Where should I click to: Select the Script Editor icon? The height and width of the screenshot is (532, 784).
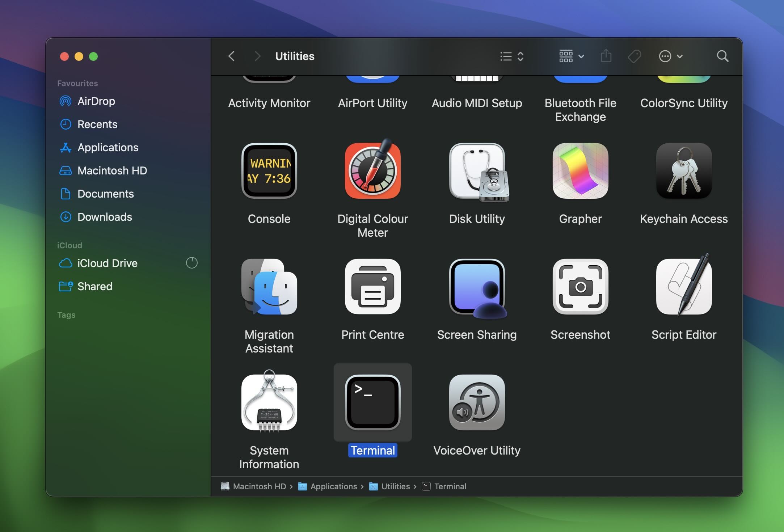[x=684, y=284]
